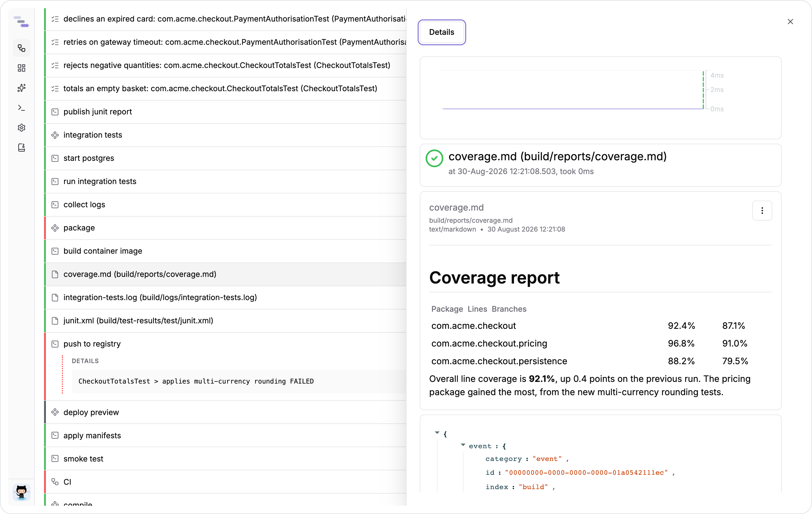Click the 'Coverage report' heading
The height and width of the screenshot is (514, 812).
coord(494,278)
